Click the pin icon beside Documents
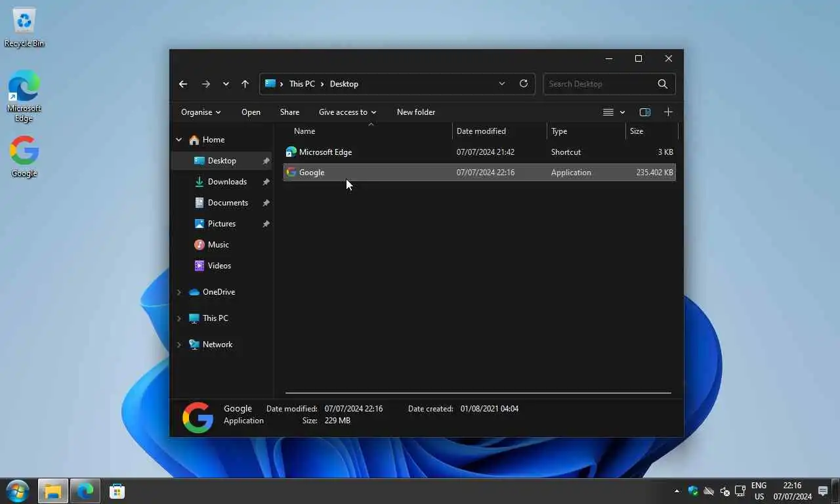 [266, 203]
